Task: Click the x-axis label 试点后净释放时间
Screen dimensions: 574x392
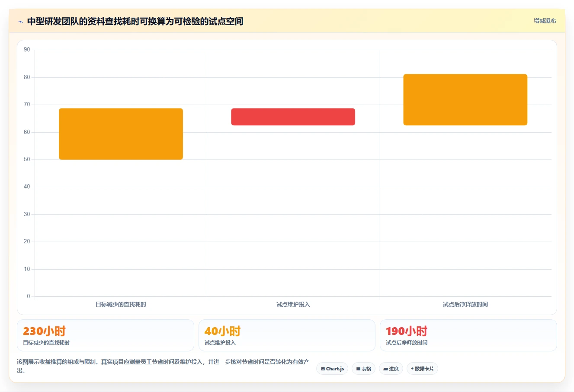Action: [465, 304]
